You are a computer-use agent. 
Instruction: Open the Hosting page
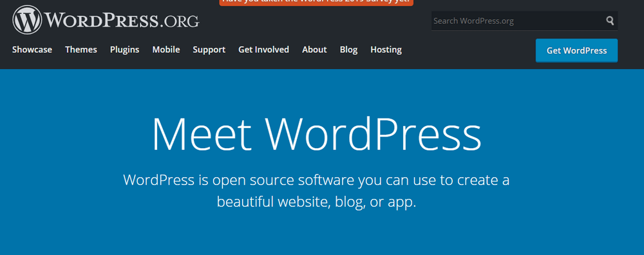coord(386,50)
